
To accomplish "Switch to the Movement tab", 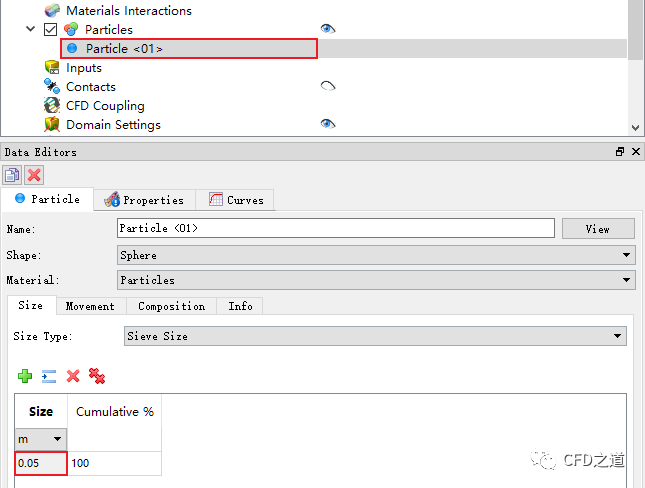I will (90, 306).
